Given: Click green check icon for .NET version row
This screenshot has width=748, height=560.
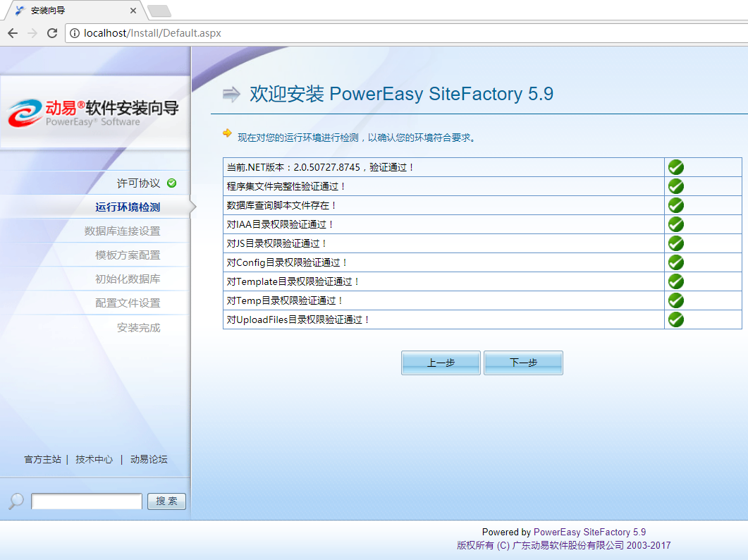Looking at the screenshot, I should click(675, 167).
